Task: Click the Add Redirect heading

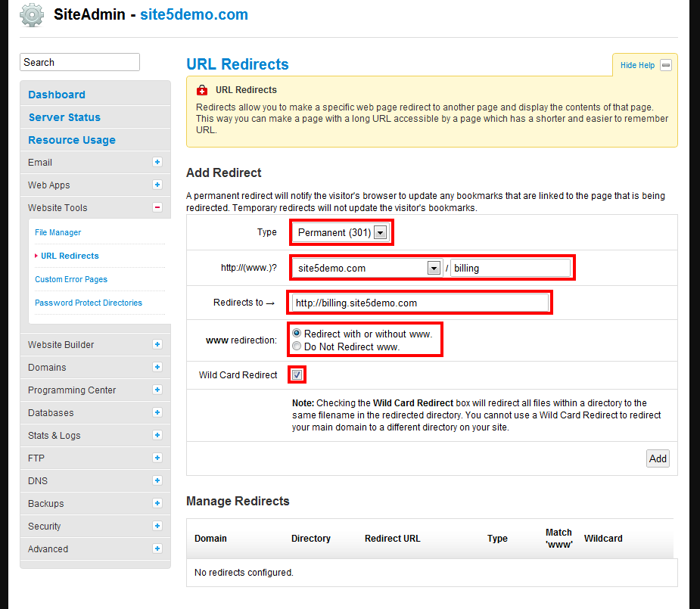Action: [x=224, y=172]
